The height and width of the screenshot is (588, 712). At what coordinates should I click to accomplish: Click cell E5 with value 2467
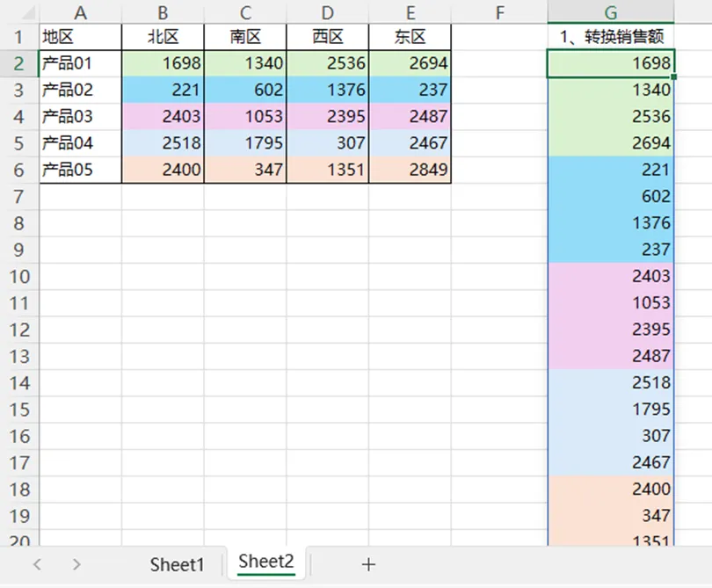point(410,143)
